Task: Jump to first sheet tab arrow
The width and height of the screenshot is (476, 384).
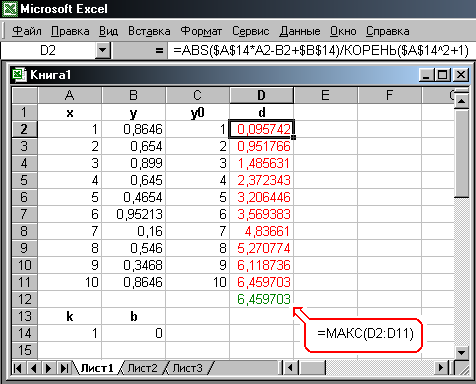Action: pos(18,368)
